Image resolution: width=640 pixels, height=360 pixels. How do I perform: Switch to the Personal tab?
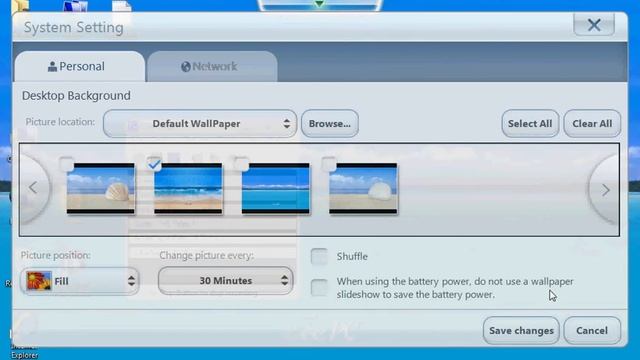(x=80, y=67)
